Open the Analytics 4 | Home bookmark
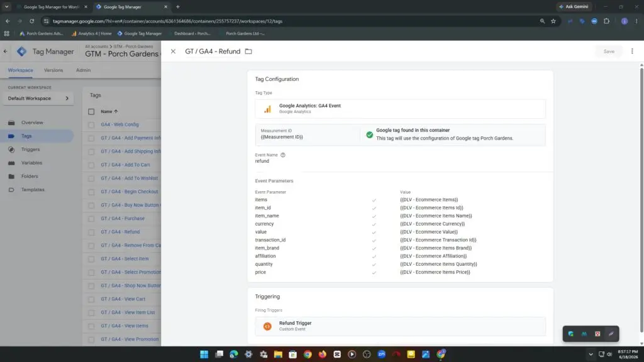The width and height of the screenshot is (644, 362). pyautogui.click(x=91, y=34)
